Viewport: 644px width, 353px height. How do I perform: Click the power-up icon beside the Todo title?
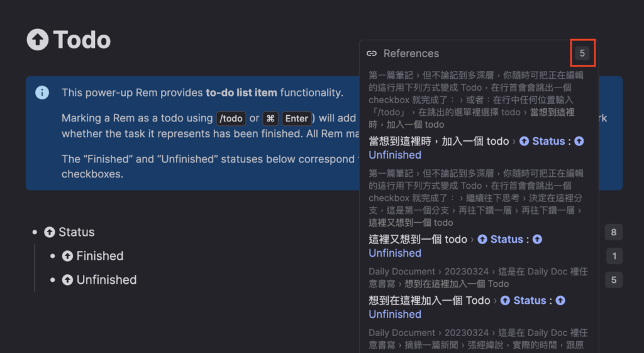(x=38, y=40)
